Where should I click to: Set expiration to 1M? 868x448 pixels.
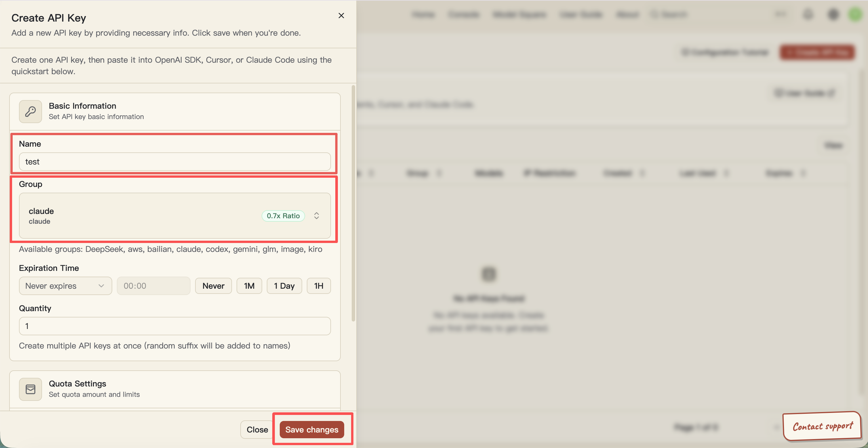pos(249,286)
